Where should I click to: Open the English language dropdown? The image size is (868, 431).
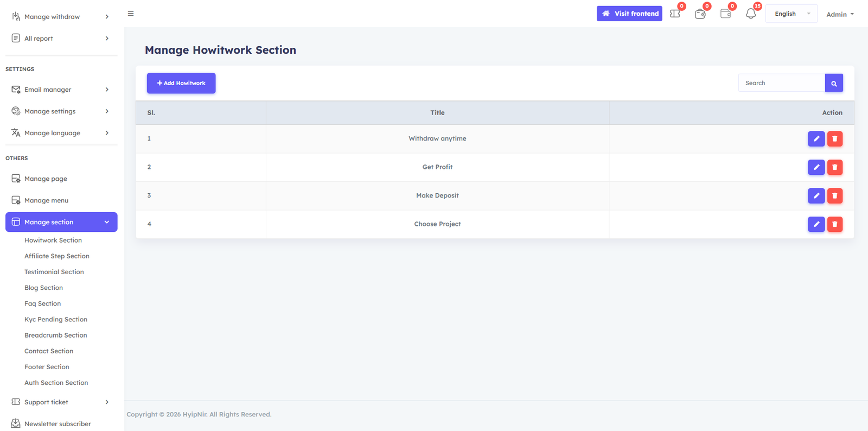(791, 14)
